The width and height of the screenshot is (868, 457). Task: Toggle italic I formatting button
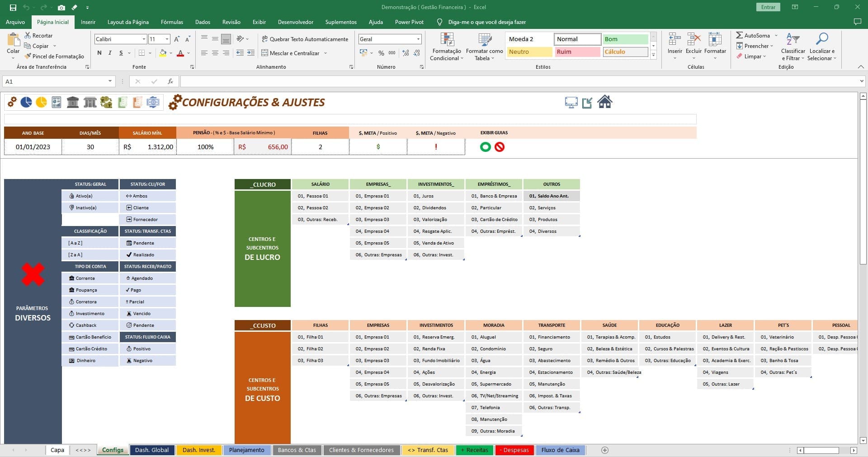click(110, 53)
